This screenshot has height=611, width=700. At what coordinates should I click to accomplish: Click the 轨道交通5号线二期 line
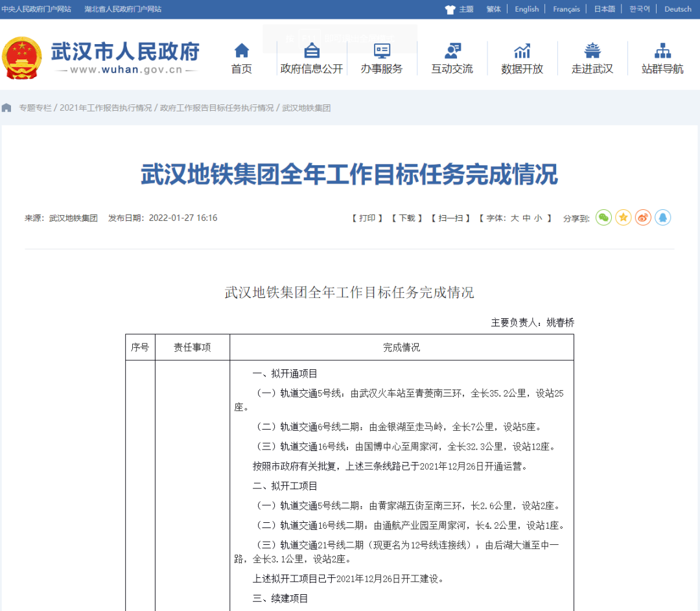(408, 505)
